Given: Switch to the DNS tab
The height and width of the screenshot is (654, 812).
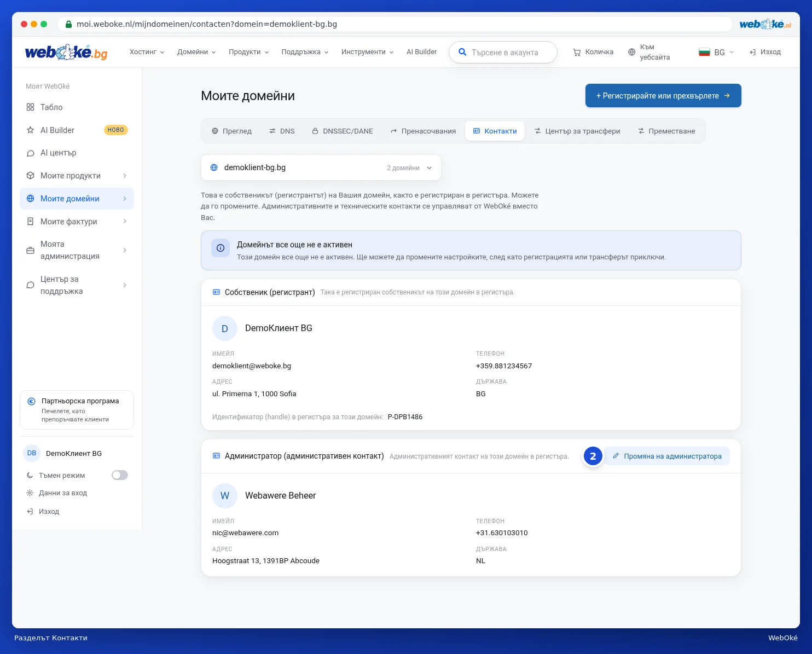Looking at the screenshot, I should (282, 131).
